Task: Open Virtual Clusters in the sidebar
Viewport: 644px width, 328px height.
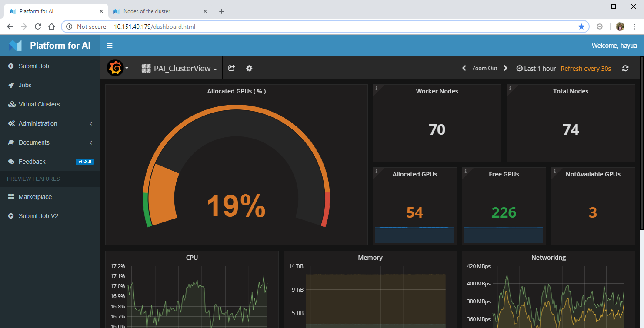Action: [x=50, y=104]
